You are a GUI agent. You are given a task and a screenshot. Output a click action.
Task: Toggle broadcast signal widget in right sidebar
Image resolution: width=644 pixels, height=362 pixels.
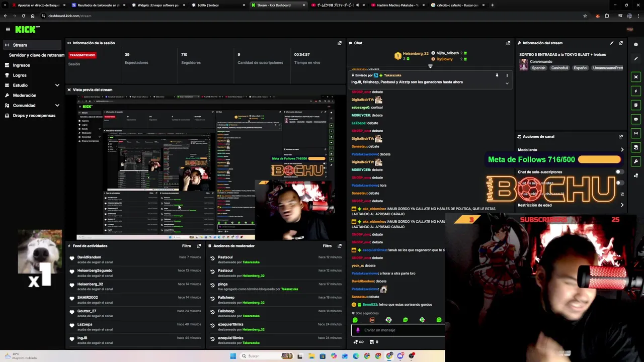[636, 133]
